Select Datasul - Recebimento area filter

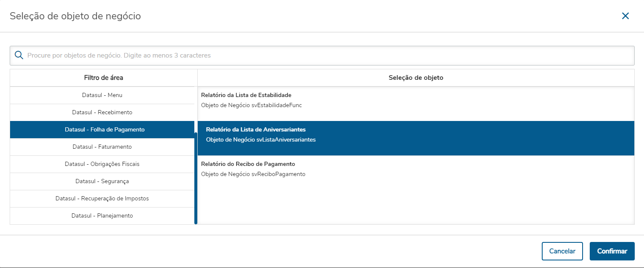tap(102, 113)
